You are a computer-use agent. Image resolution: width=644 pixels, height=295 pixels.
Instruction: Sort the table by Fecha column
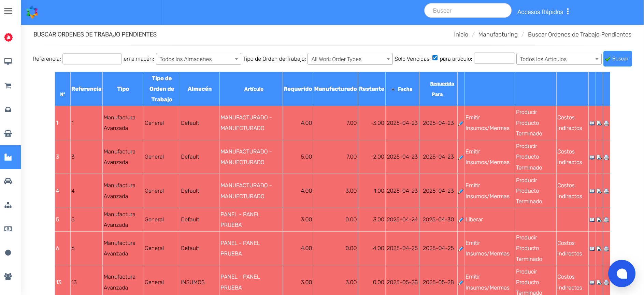point(405,89)
